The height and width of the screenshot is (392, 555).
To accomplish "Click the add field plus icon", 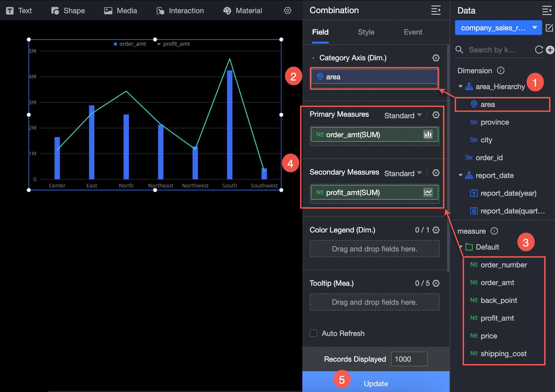I will point(550,50).
